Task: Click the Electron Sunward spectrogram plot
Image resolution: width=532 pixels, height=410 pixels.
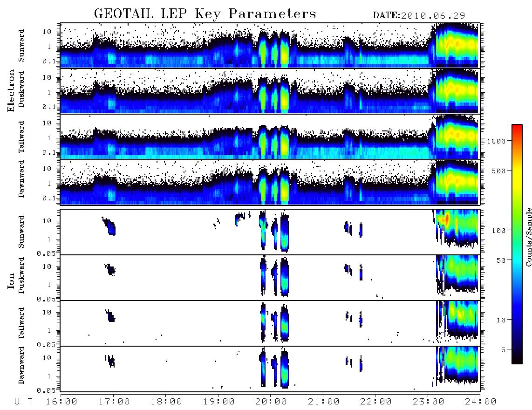Action: point(270,45)
